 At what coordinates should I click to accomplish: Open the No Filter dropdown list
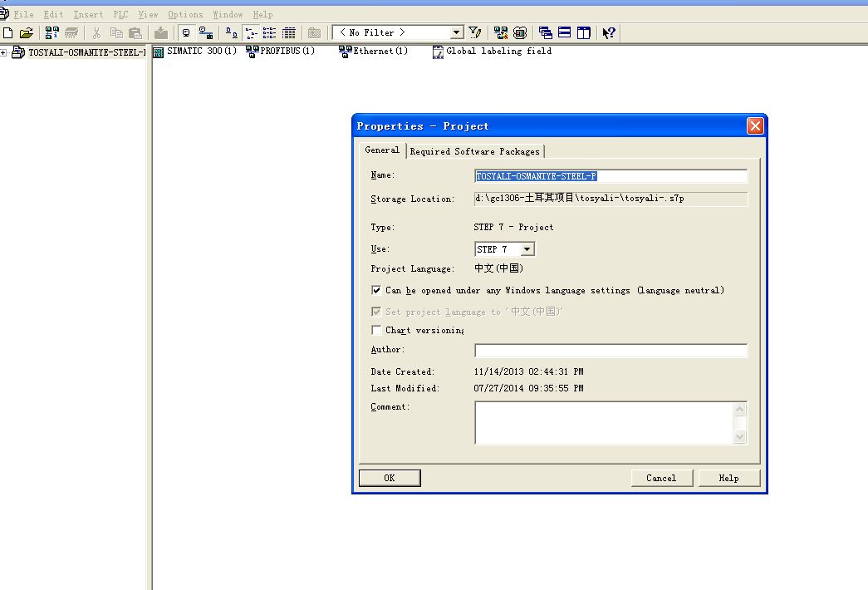point(457,32)
